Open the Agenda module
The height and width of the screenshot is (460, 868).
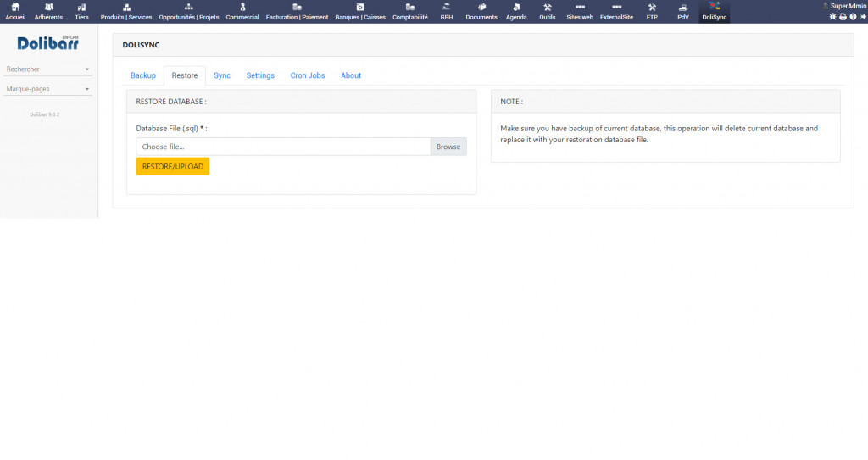pyautogui.click(x=516, y=11)
